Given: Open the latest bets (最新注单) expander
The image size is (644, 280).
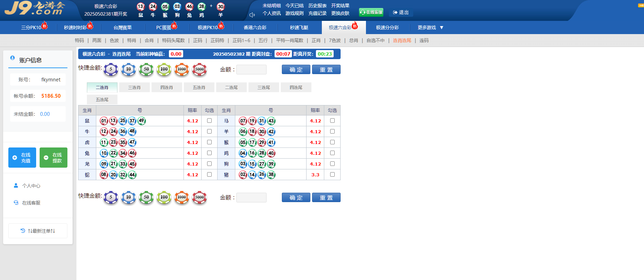Looking at the screenshot, I should click(x=38, y=231).
